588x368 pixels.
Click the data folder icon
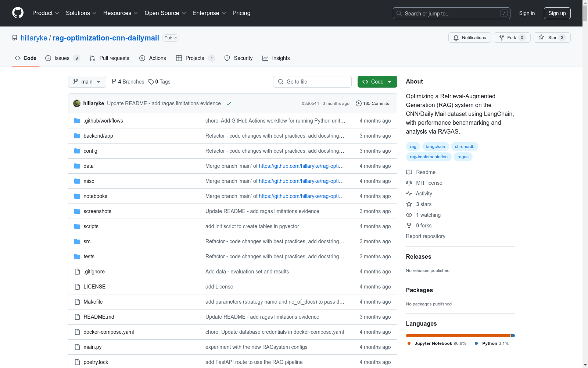pos(77,166)
